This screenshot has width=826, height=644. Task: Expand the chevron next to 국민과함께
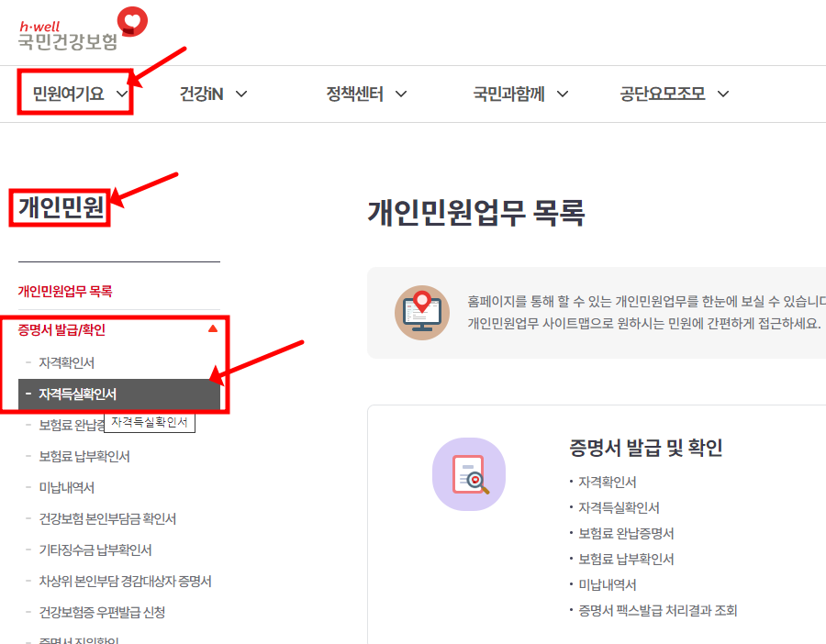[563, 94]
